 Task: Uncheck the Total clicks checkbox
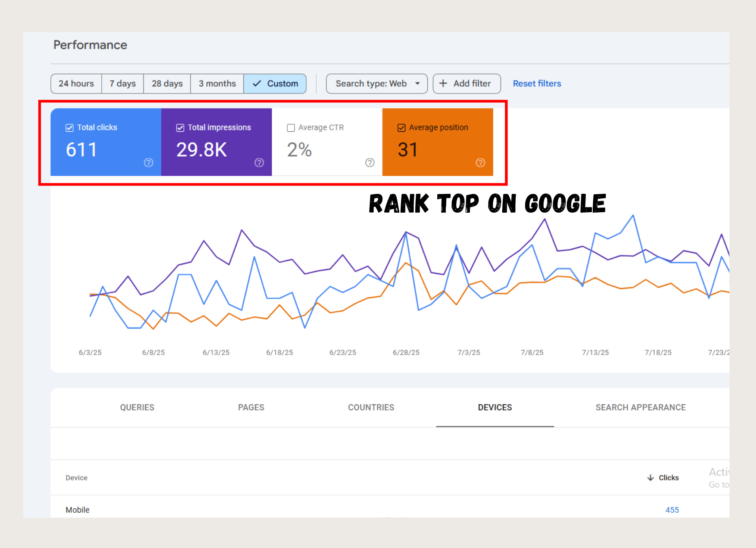(x=69, y=127)
